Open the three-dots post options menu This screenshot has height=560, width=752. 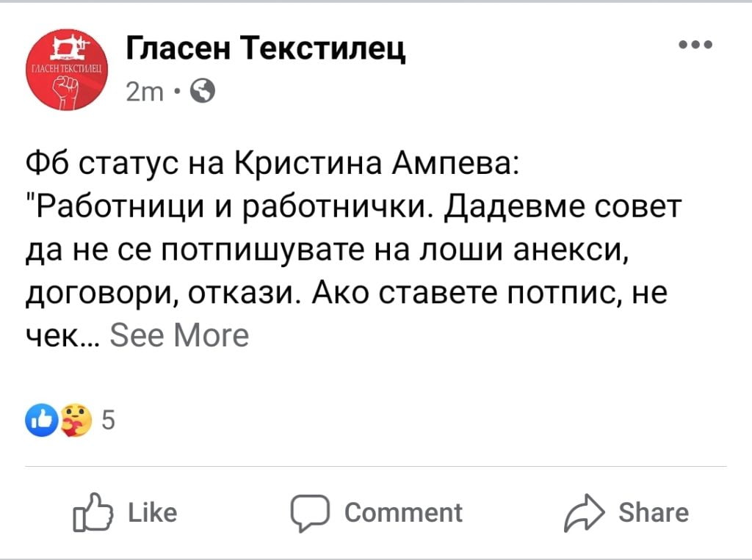696,45
